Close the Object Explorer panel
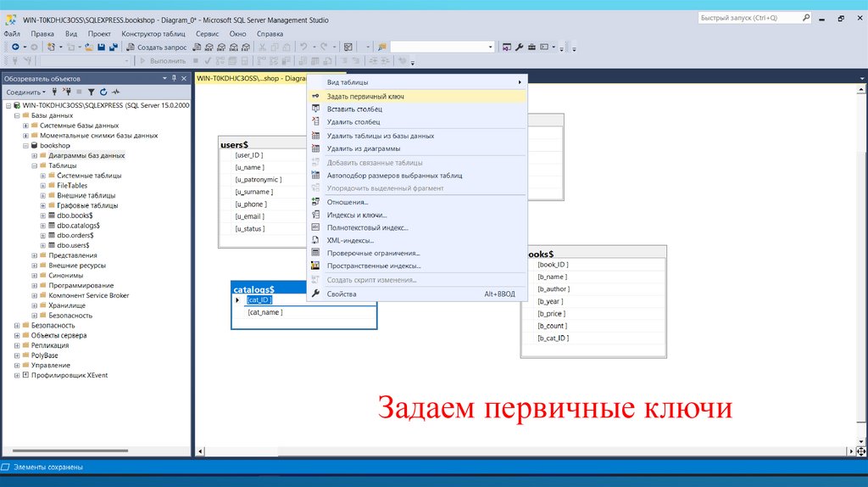The height and width of the screenshot is (487, 868). (184, 79)
